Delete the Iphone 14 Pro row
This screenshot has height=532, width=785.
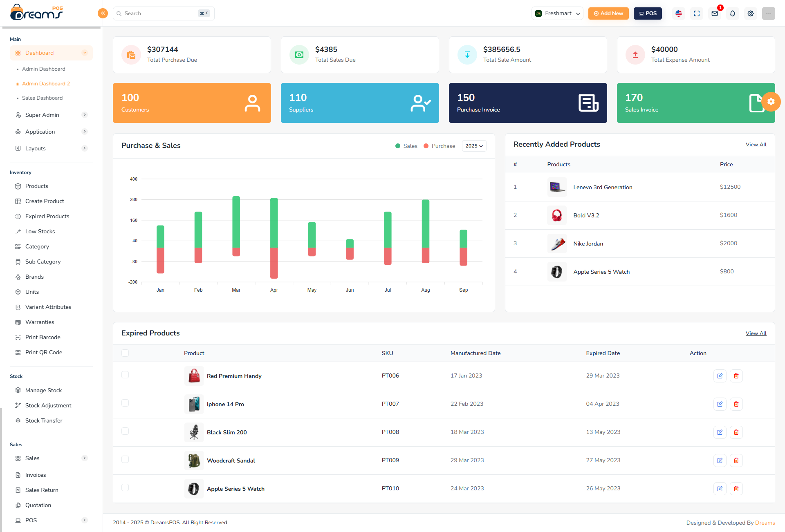(736, 404)
